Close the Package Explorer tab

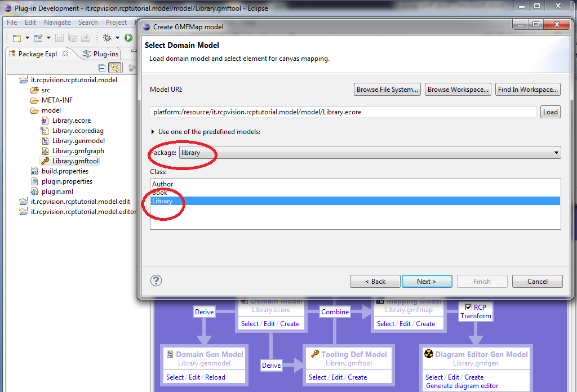pos(65,54)
